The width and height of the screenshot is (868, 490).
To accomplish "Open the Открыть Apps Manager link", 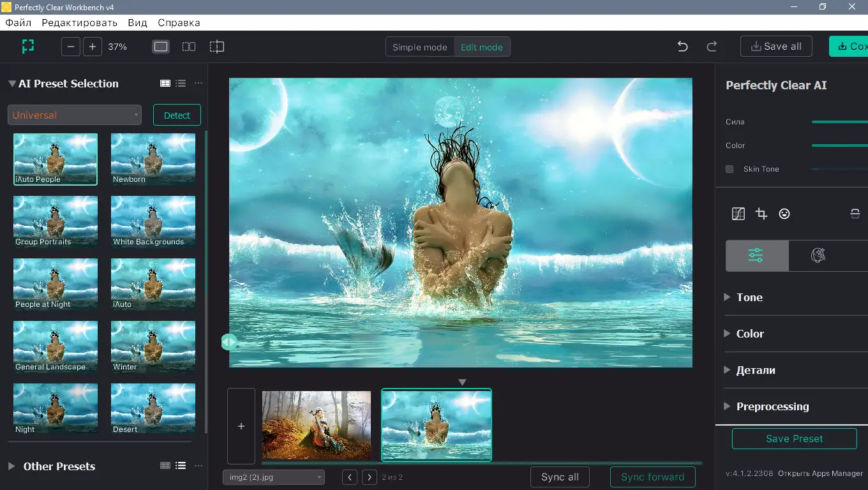I will click(x=820, y=473).
